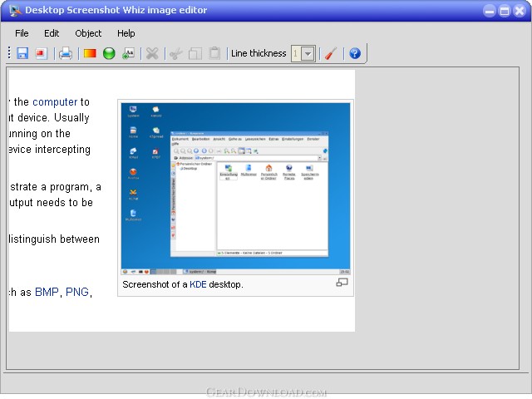Click the red capture screenshot icon

(x=41, y=53)
